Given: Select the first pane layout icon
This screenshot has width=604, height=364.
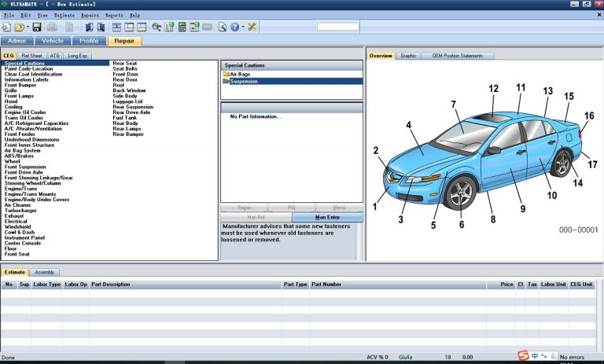Looking at the screenshot, I should point(116,27).
